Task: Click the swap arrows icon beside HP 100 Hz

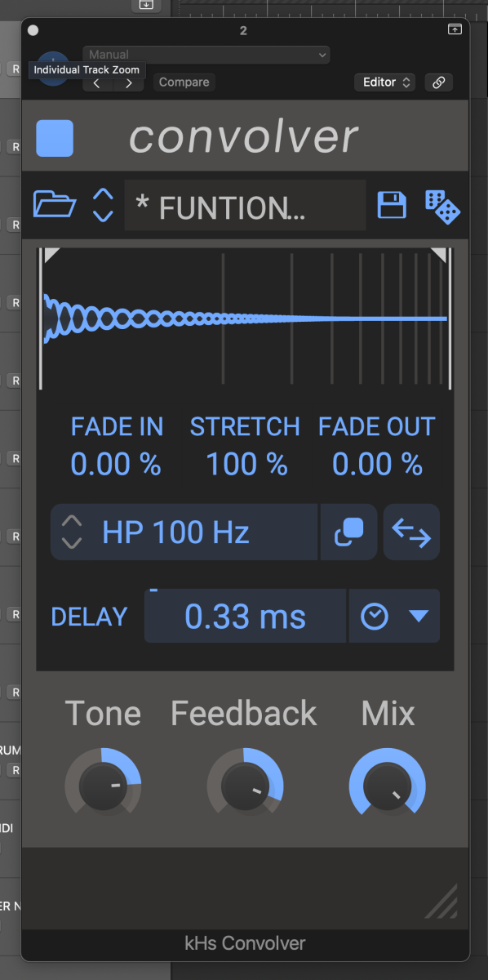Action: click(x=411, y=532)
